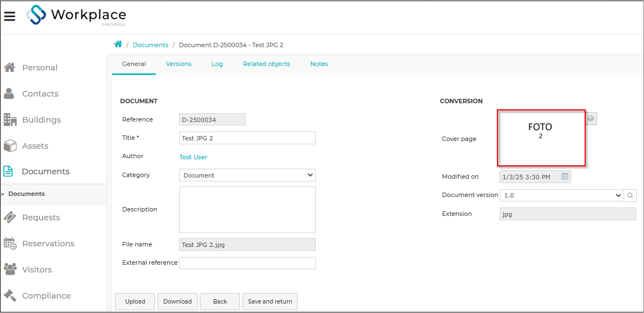Open the Related objects tab
Viewport: 644px width, 313px height.
coord(266,64)
